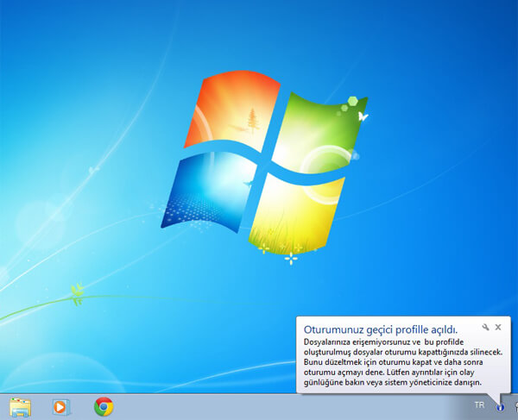This screenshot has width=518, height=420.
Task: Click the TR language indicator
Action: (479, 404)
